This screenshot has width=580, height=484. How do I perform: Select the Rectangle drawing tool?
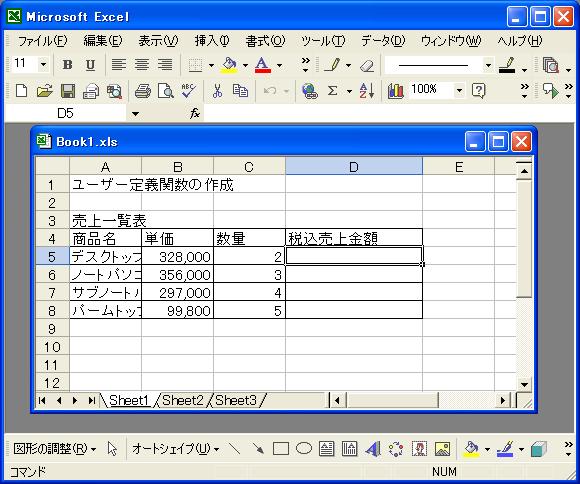click(281, 449)
